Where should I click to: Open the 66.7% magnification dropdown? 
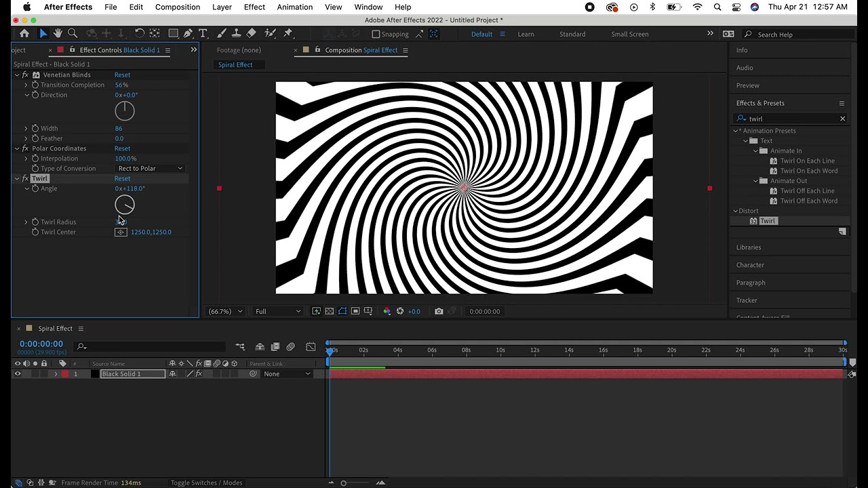pyautogui.click(x=226, y=311)
